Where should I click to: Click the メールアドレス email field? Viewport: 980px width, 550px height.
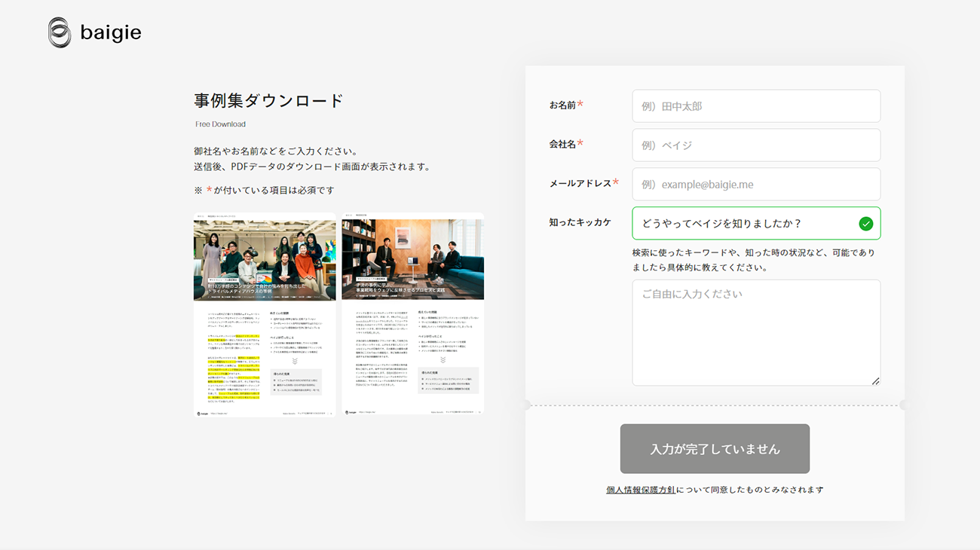pos(756,184)
